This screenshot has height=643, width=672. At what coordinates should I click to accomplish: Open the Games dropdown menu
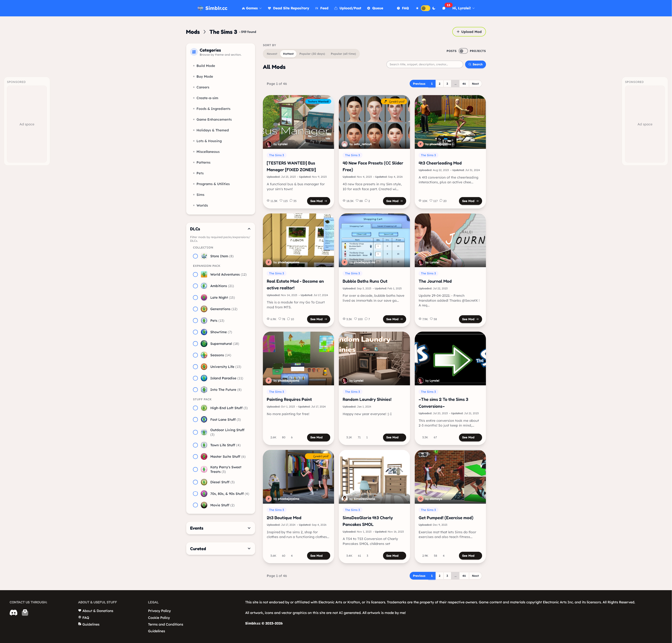pos(252,8)
